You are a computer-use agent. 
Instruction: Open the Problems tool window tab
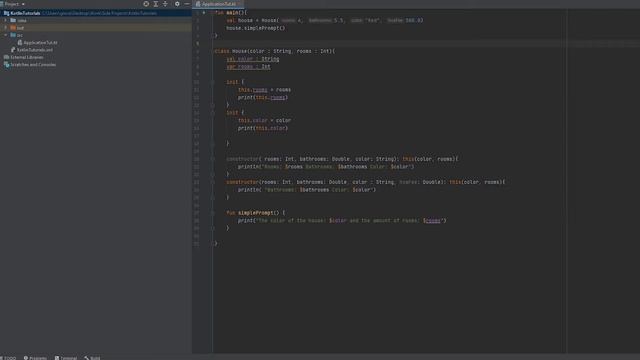pyautogui.click(x=35, y=358)
